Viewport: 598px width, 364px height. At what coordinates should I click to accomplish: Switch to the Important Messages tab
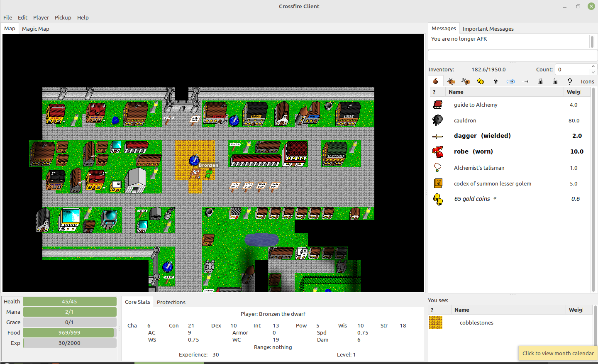(488, 29)
